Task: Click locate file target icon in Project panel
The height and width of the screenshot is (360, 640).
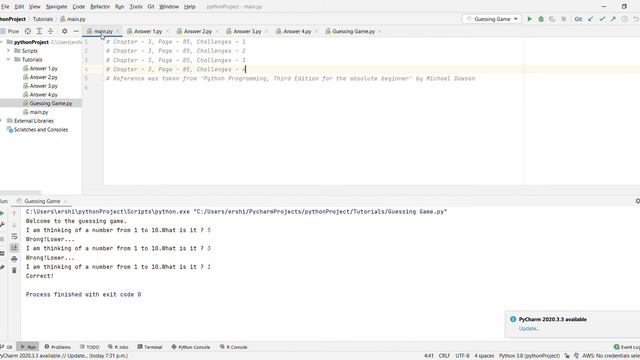Action: click(x=28, y=31)
